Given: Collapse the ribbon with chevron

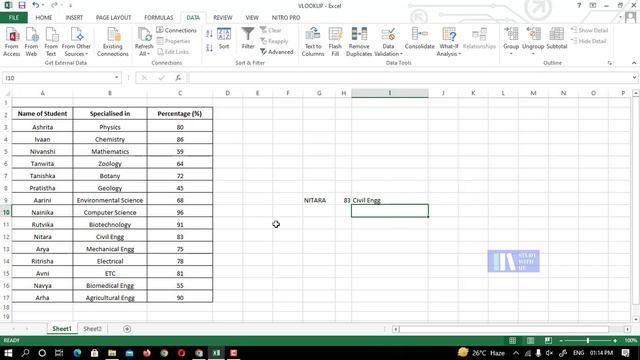Looking at the screenshot, I should click(x=633, y=63).
